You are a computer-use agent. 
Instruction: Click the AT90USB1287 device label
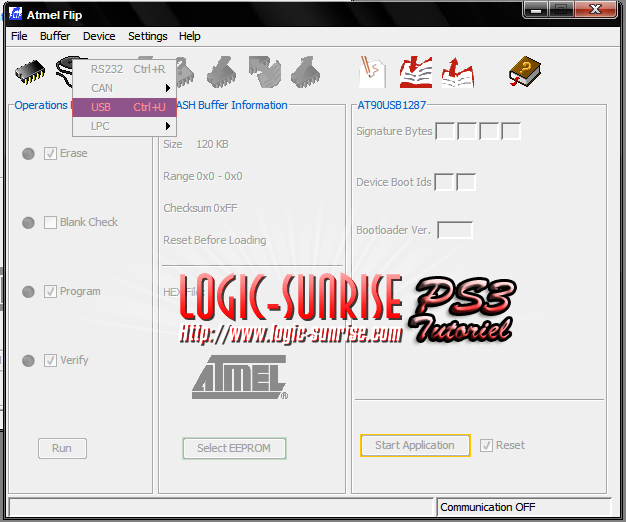coord(392,105)
